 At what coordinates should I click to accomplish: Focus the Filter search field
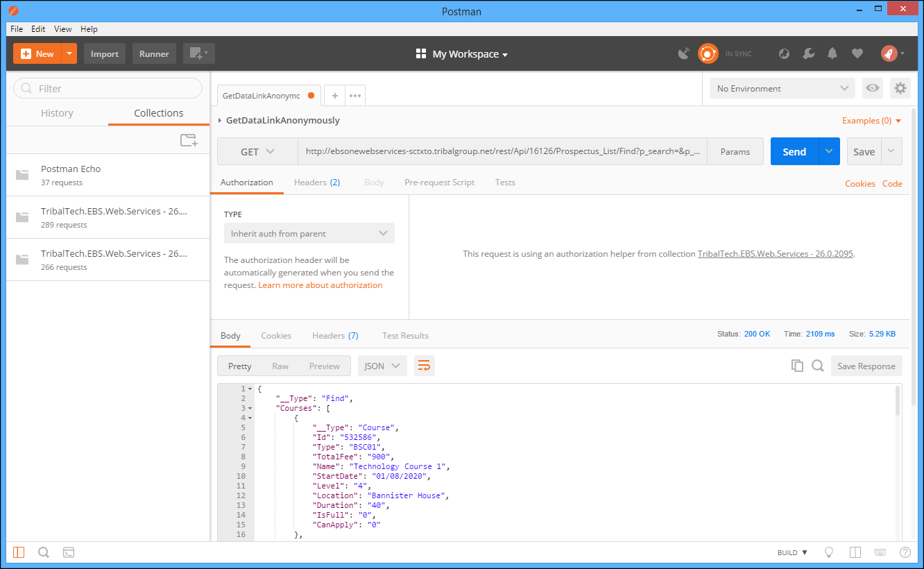click(108, 88)
